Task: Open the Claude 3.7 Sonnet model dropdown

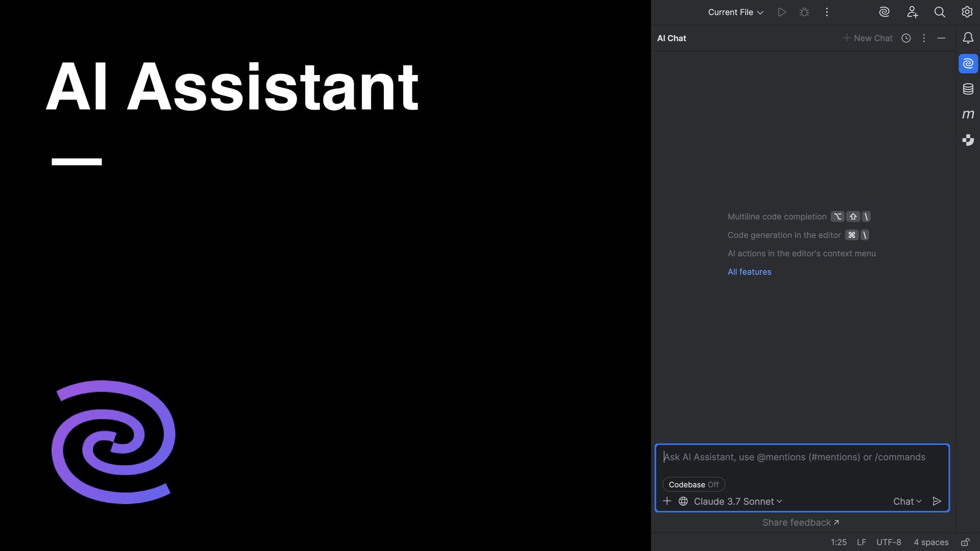Action: [738, 502]
